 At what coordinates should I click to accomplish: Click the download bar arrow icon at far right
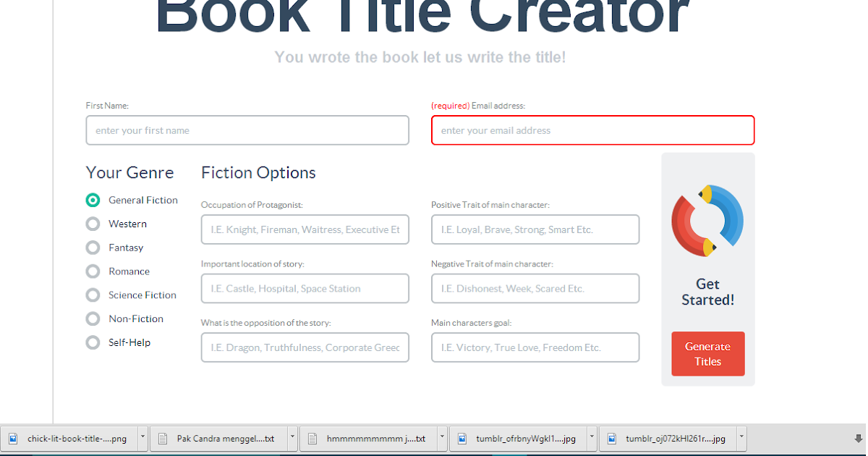(859, 439)
